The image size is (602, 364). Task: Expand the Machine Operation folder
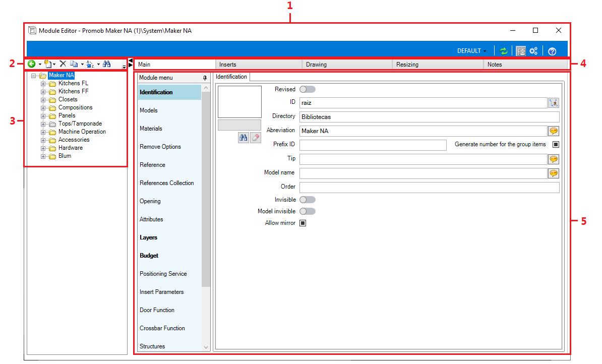[x=43, y=132]
